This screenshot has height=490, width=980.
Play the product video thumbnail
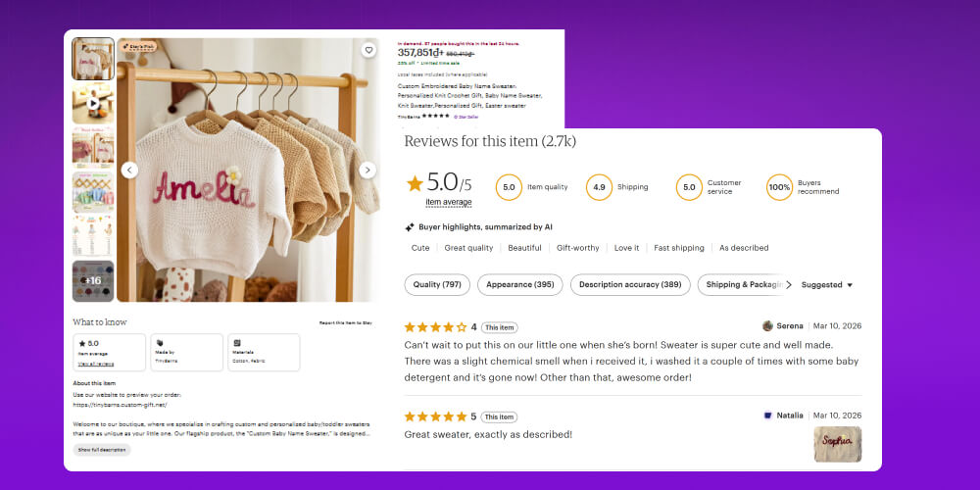[x=93, y=102]
